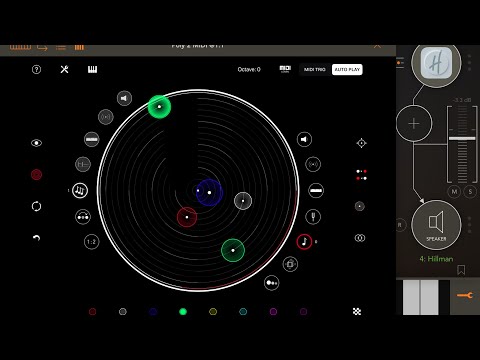Click the lower green ball in the circle
The image size is (480, 360).
[233, 250]
